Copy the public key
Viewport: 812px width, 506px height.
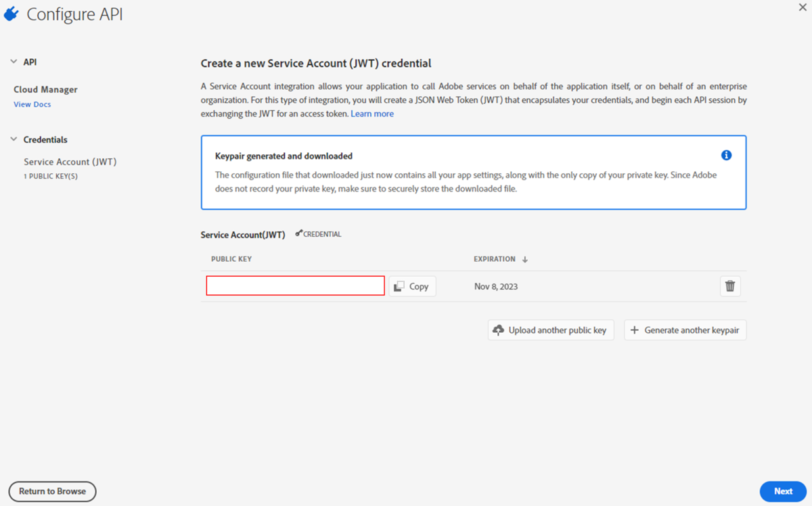pyautogui.click(x=412, y=286)
